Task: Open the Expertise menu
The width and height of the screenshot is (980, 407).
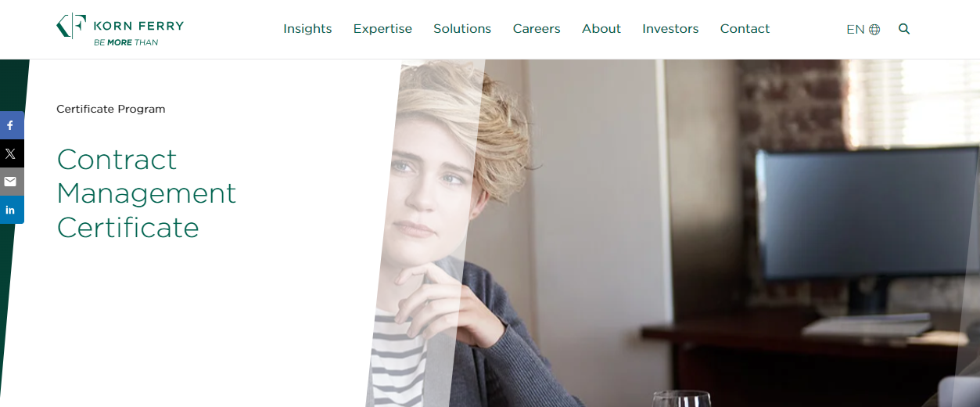Action: pyautogui.click(x=382, y=29)
